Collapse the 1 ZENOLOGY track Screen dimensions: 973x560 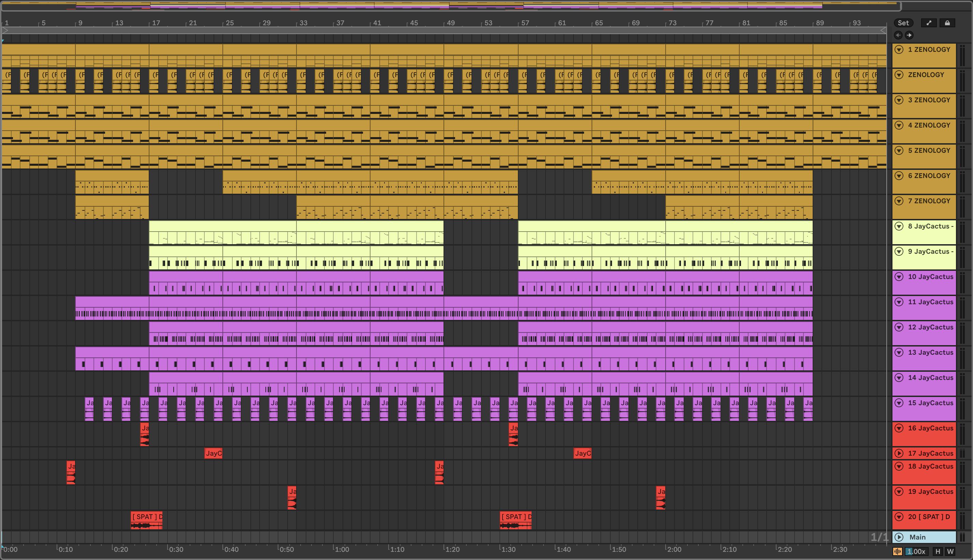(899, 49)
